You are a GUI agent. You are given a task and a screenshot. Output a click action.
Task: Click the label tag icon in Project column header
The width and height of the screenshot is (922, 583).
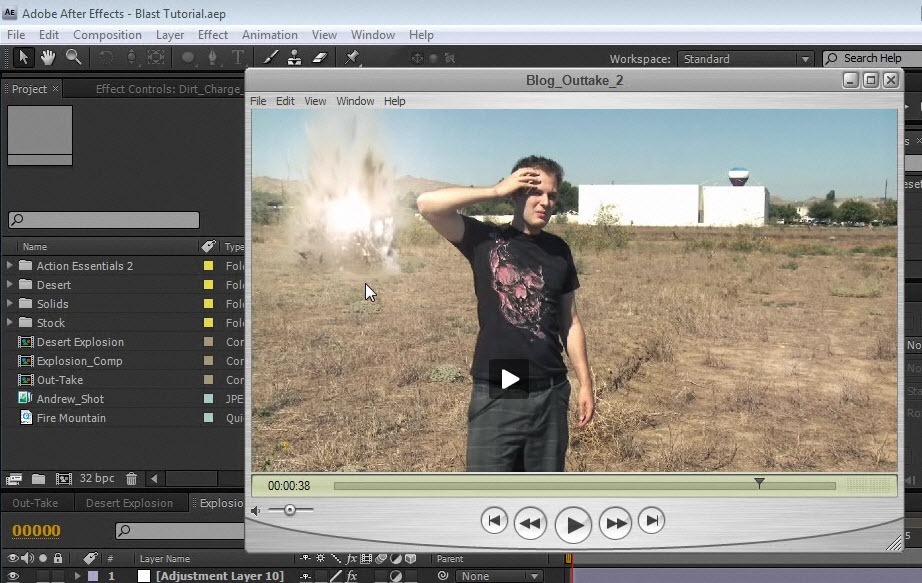coord(208,246)
